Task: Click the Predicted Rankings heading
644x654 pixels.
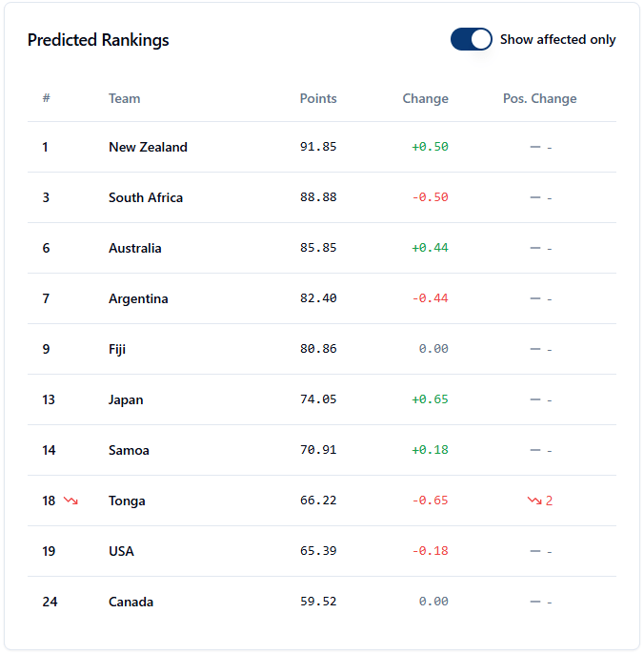Action: (x=98, y=40)
